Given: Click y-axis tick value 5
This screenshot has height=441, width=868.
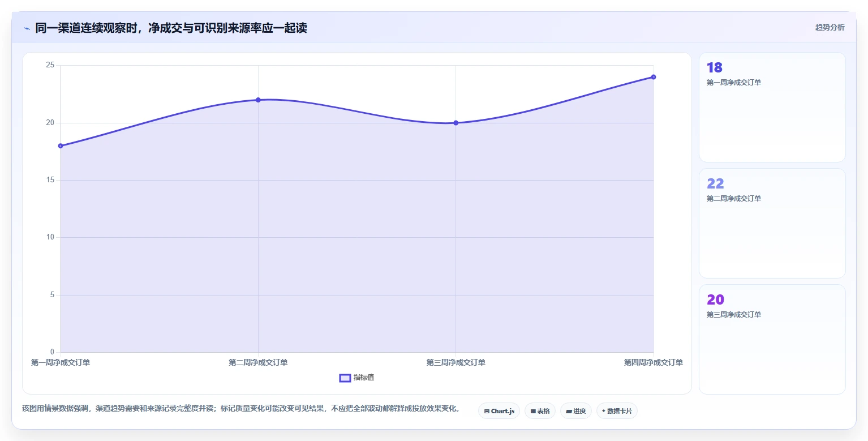Looking at the screenshot, I should pos(52,295).
